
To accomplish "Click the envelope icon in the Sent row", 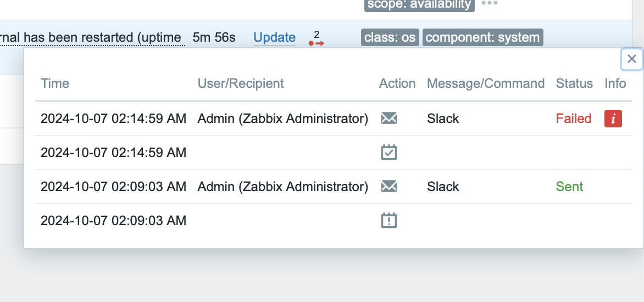I will point(389,187).
